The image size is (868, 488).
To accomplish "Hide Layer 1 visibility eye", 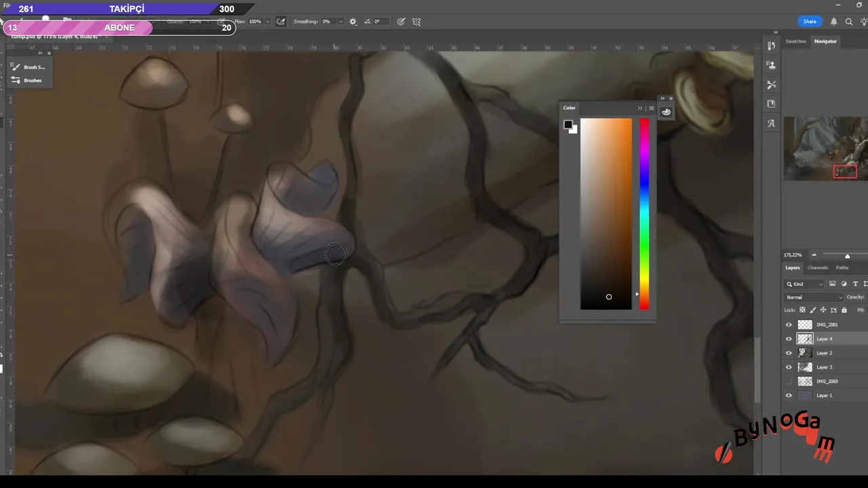I will [788, 396].
